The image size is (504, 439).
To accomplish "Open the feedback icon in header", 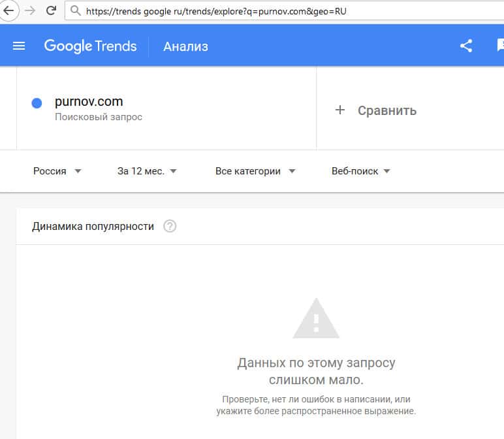I will pos(500,46).
